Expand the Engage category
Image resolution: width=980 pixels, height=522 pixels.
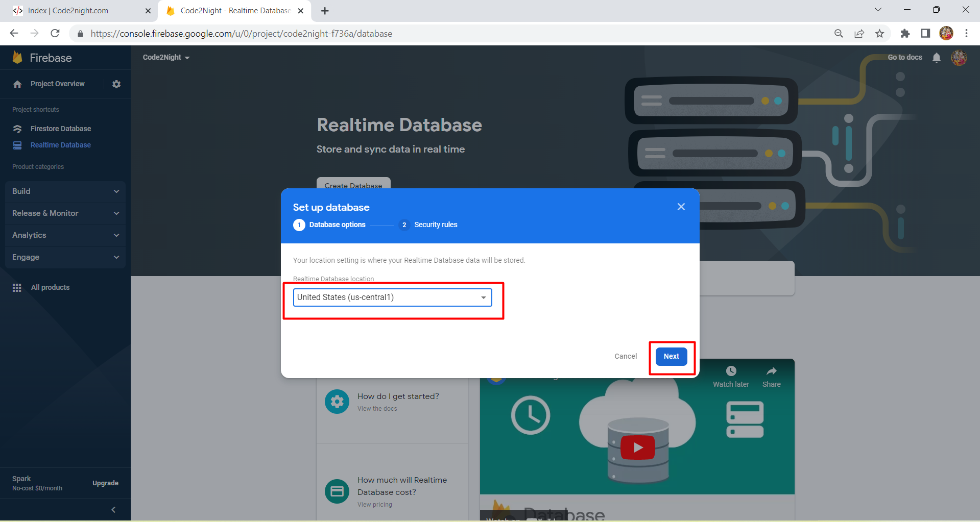click(x=65, y=257)
